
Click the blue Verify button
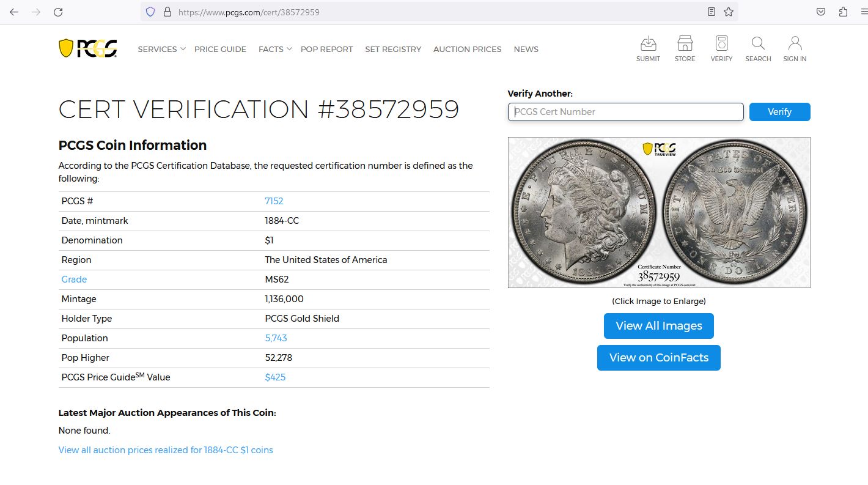click(x=779, y=112)
